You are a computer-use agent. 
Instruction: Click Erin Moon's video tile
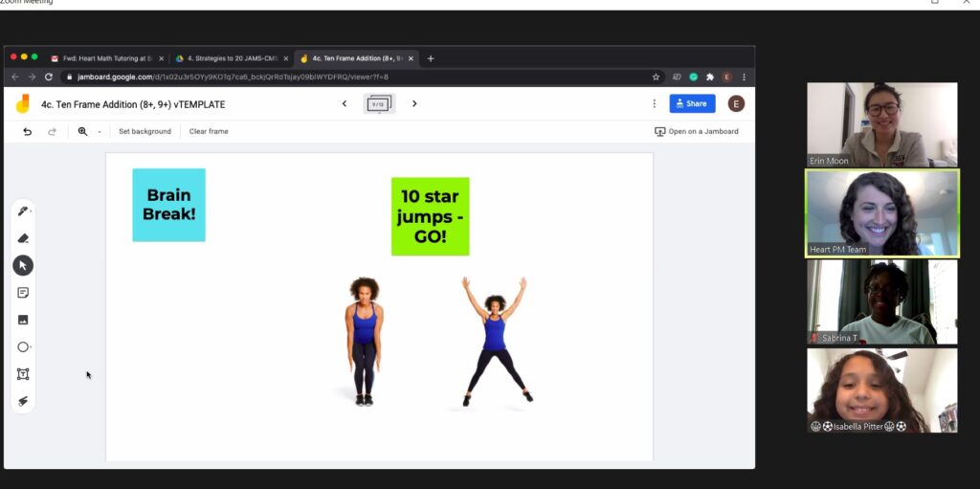(881, 124)
